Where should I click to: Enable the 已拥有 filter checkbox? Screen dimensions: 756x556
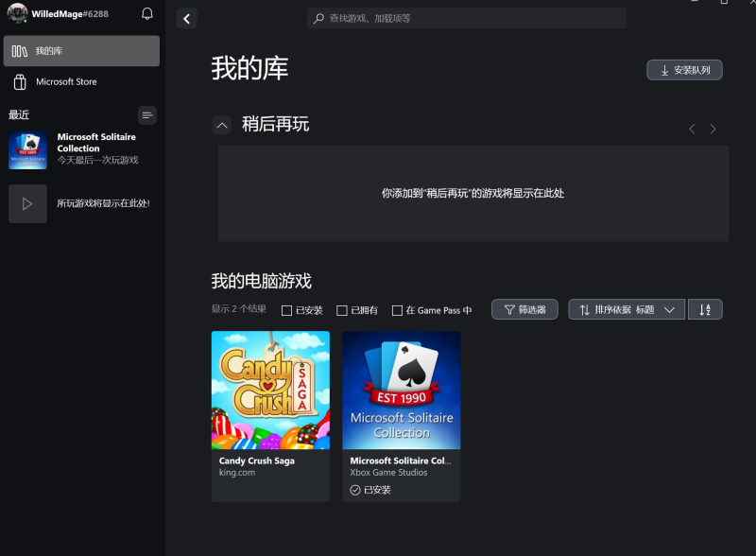click(x=341, y=310)
